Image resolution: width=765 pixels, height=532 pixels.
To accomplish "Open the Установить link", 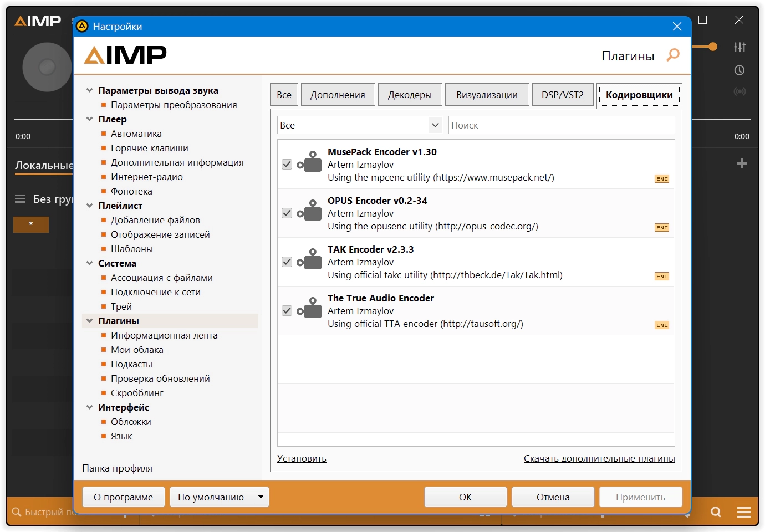I will pos(302,458).
